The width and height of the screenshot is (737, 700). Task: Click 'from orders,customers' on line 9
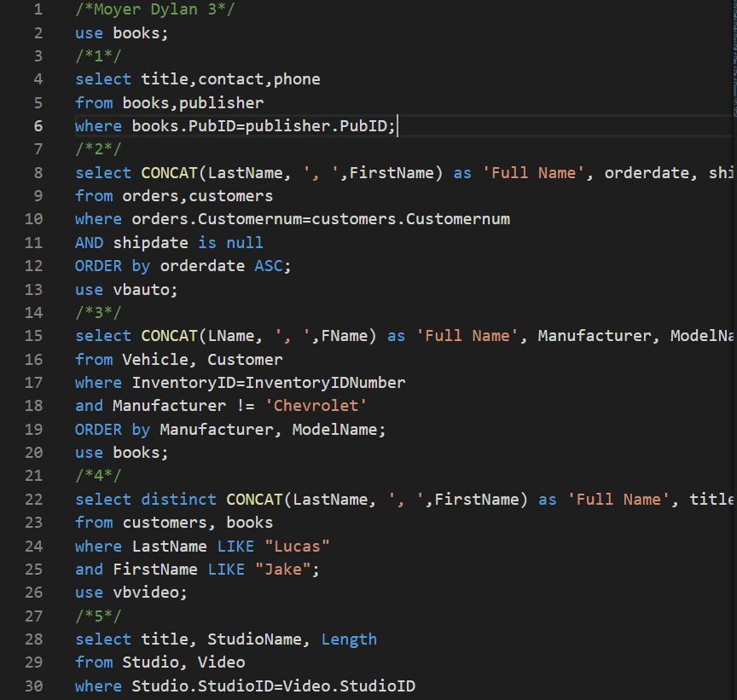(174, 196)
